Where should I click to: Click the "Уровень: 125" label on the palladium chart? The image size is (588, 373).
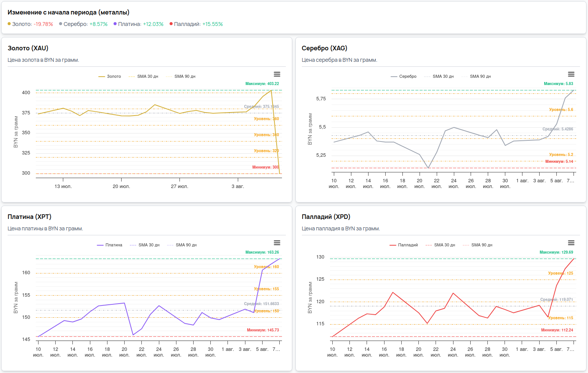point(561,273)
